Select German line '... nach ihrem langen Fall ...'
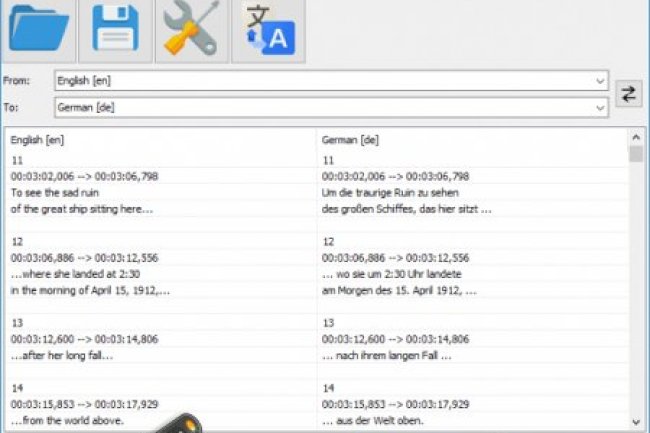650x433 pixels. [x=387, y=356]
